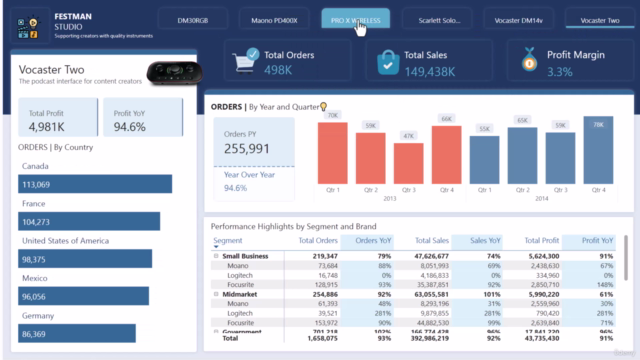Sort table by Sales YoY column

click(485, 241)
